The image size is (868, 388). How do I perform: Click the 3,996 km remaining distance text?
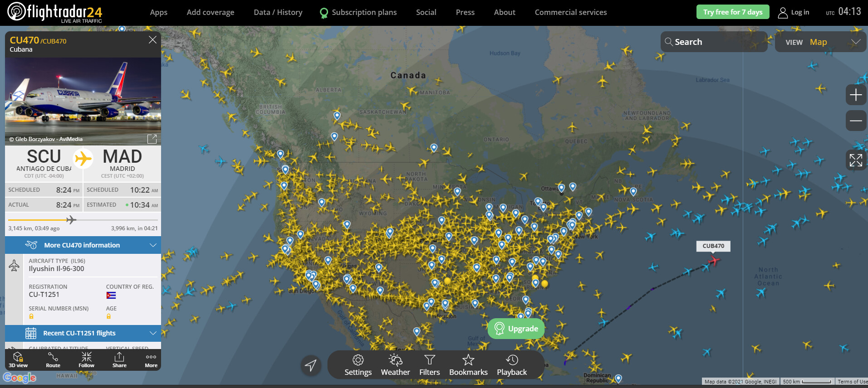coord(134,228)
